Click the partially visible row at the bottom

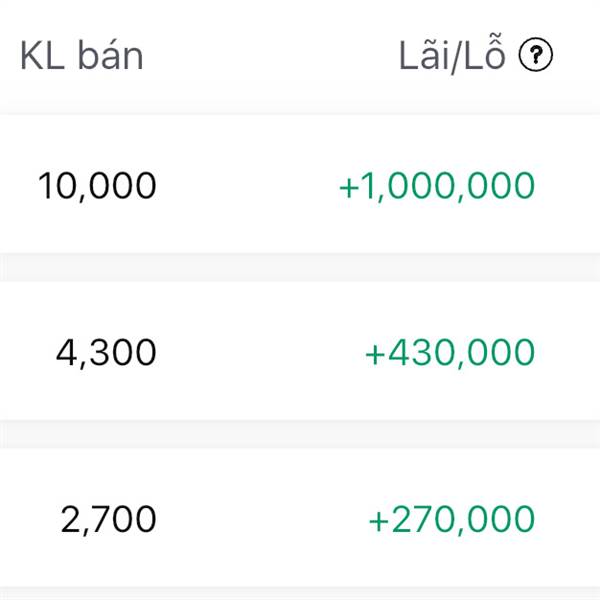pyautogui.click(x=300, y=596)
